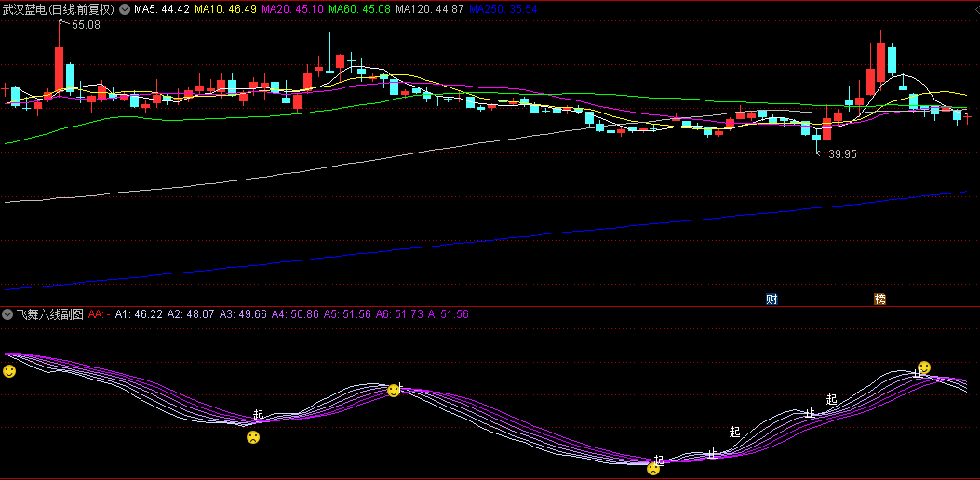This screenshot has width=980, height=480.
Task: Click the A3: 49.66 value
Action: point(243,314)
